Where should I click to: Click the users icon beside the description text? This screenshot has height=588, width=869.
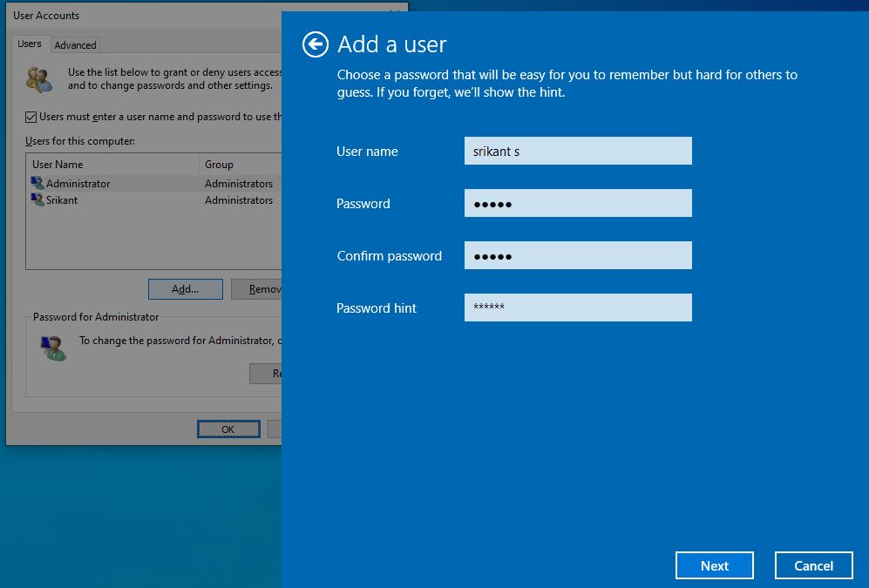click(x=39, y=79)
